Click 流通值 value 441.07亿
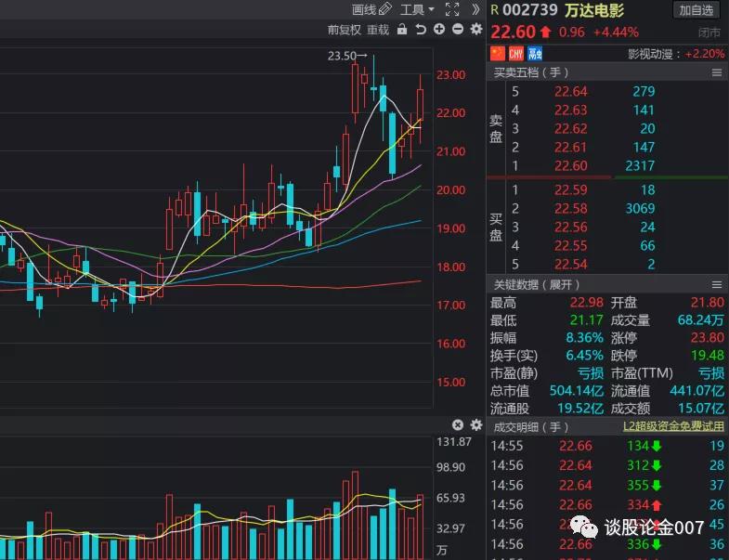Screen dimensions: 729x560 [x=696, y=391]
